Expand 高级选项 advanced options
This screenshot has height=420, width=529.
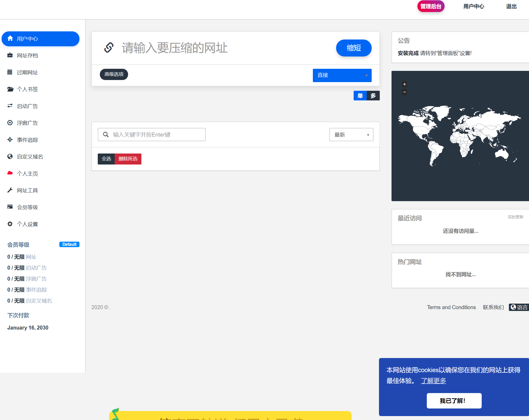click(114, 74)
